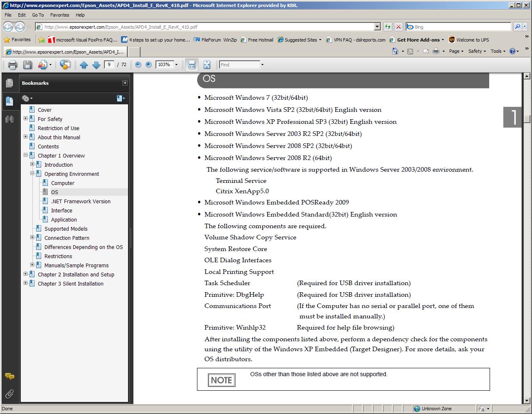Click the Bing search magnifier button
Screen dimensions: 532x414
pyautogui.click(x=517, y=27)
